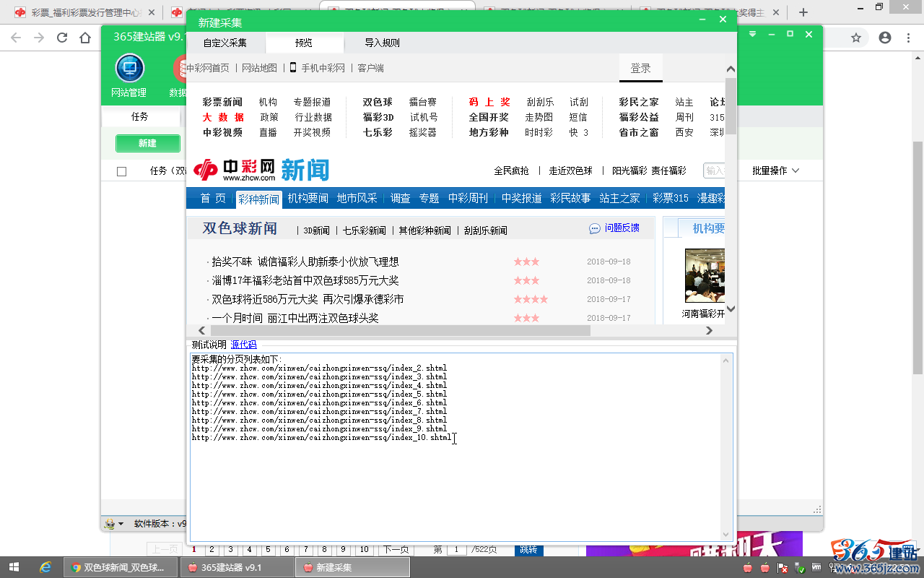
Task: Click the Chrome home icon
Action: tap(85, 38)
